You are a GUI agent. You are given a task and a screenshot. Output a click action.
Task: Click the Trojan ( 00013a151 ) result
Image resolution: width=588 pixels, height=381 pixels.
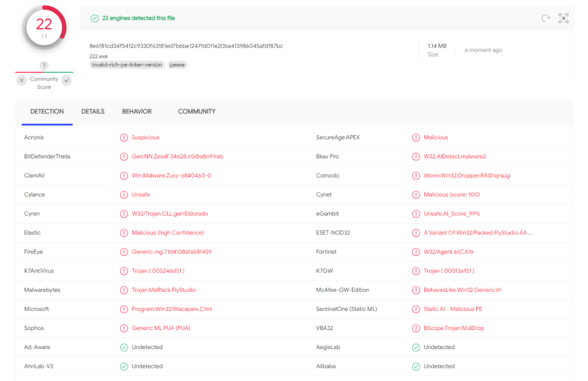[x=449, y=271]
